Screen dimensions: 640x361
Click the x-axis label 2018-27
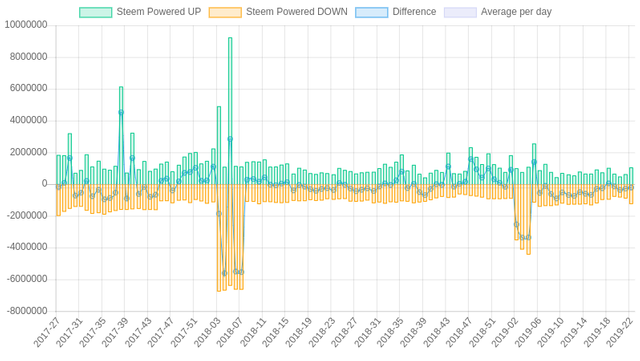coord(344,332)
